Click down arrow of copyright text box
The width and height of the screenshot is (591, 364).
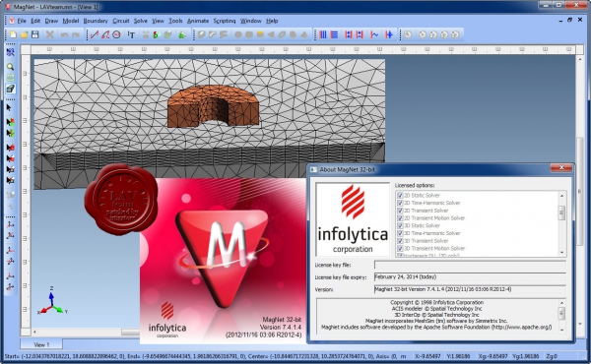pyautogui.click(x=561, y=331)
